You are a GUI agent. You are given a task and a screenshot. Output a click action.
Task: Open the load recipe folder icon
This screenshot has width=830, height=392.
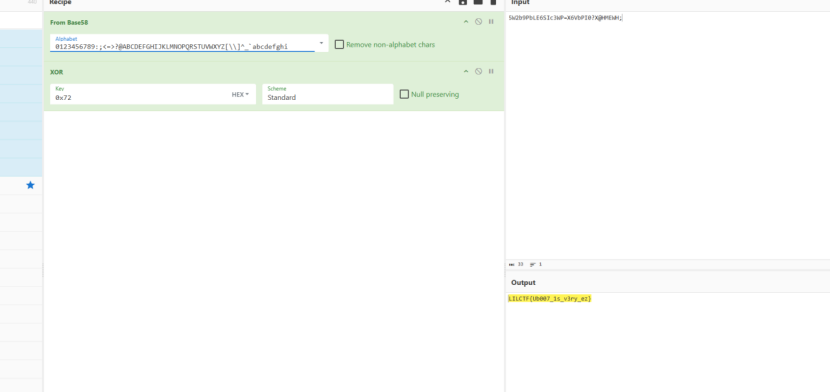point(478,2)
